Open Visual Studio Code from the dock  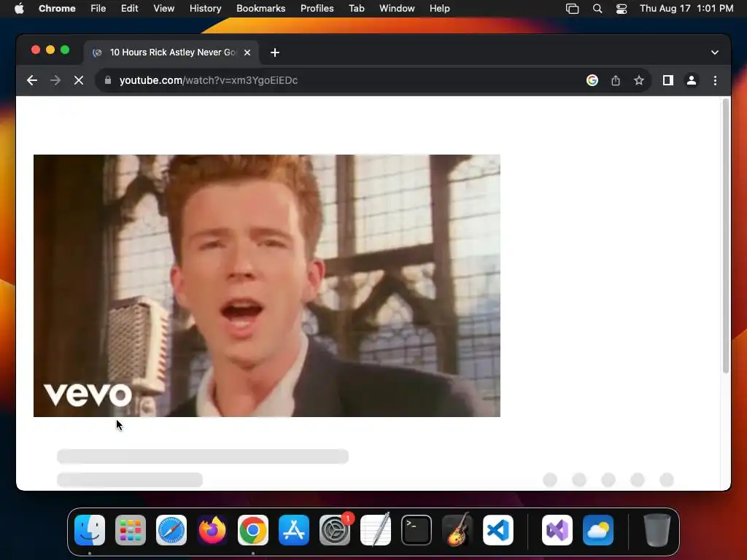click(498, 530)
